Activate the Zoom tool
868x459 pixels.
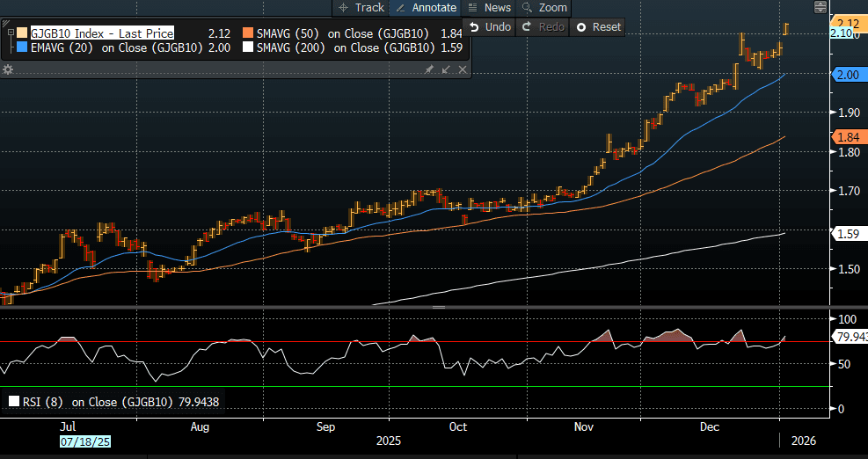(544, 7)
